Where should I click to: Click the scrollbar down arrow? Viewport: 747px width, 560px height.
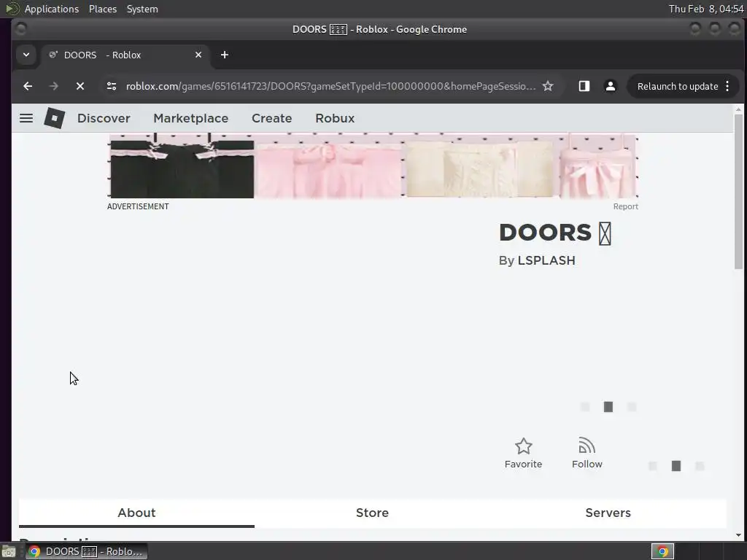point(738,534)
